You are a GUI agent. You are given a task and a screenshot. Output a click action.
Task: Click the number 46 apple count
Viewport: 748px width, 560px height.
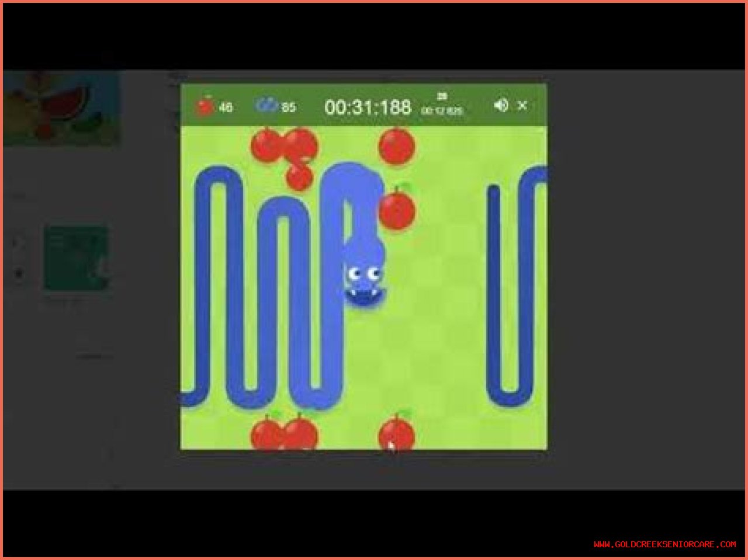pyautogui.click(x=226, y=107)
